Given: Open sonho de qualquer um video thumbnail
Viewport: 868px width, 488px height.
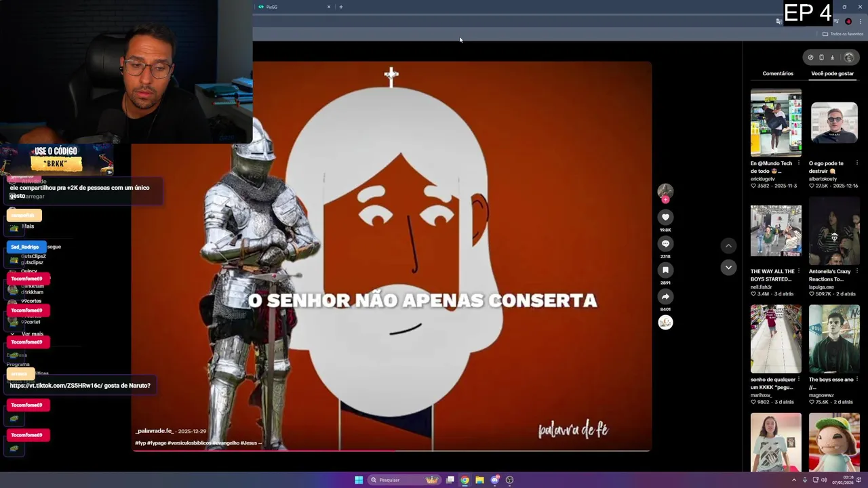Looking at the screenshot, I should point(776,339).
